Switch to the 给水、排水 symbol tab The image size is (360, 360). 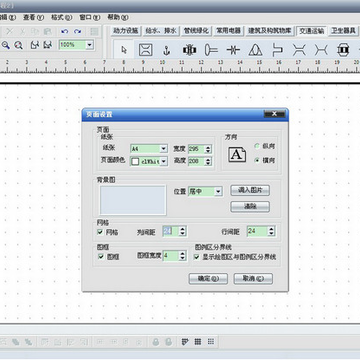(161, 31)
